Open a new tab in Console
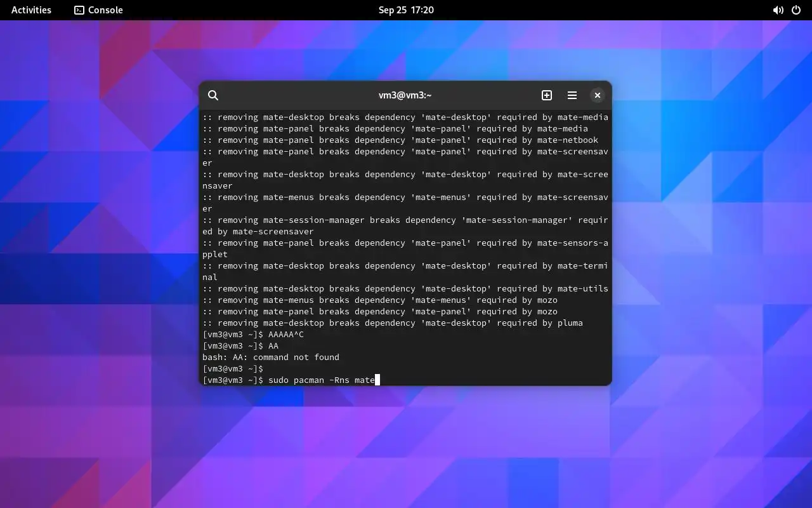Image resolution: width=812 pixels, height=508 pixels. (547, 95)
